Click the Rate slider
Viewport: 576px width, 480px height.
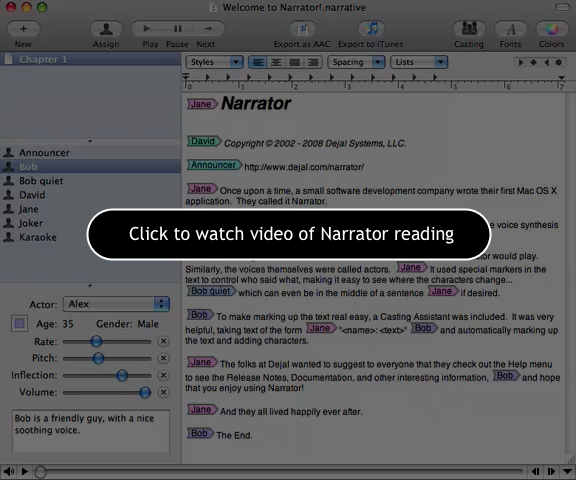[x=107, y=341]
